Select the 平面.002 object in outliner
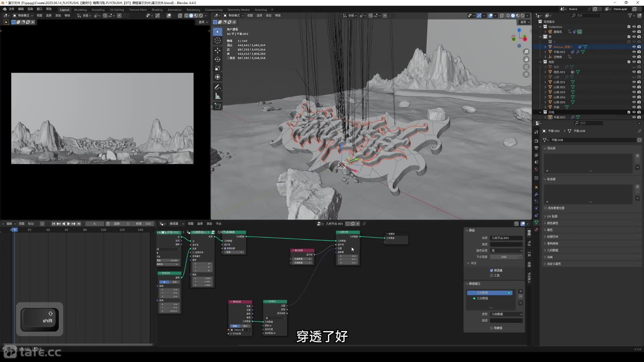 559,117
